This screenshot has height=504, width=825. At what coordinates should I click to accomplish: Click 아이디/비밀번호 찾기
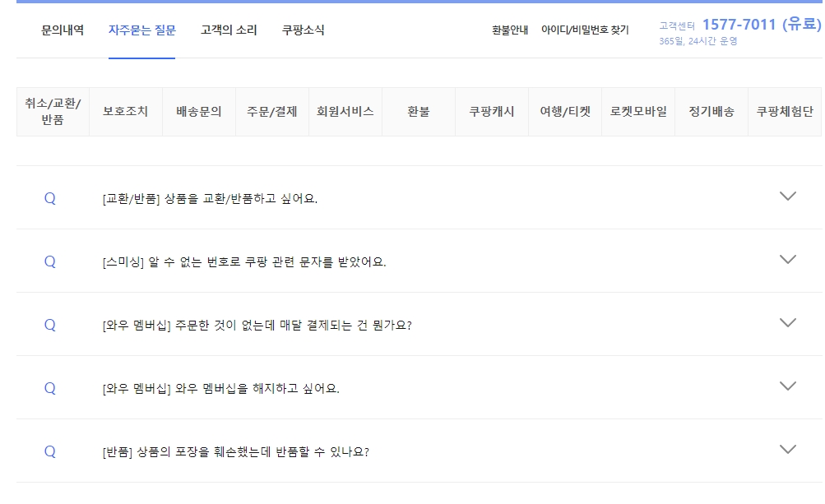[584, 28]
